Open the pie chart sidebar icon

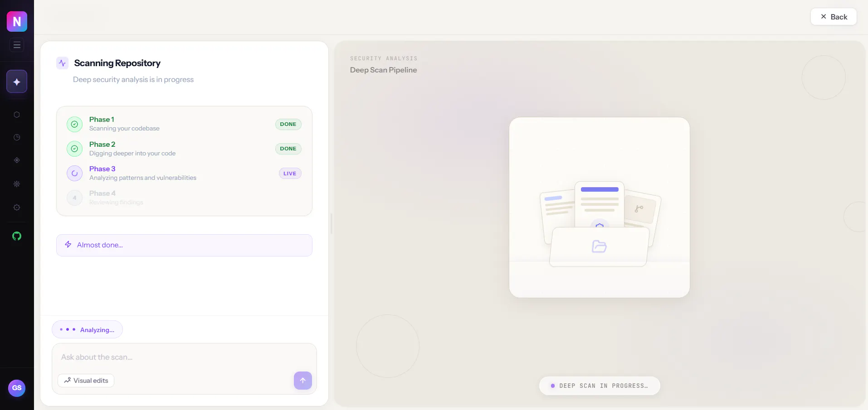17,137
